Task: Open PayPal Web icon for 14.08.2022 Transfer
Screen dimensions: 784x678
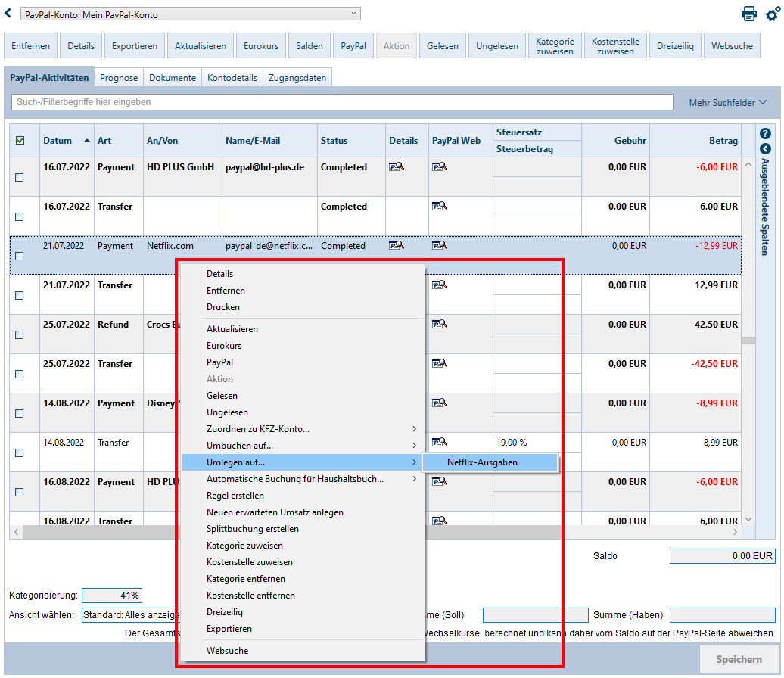Action: pos(440,442)
